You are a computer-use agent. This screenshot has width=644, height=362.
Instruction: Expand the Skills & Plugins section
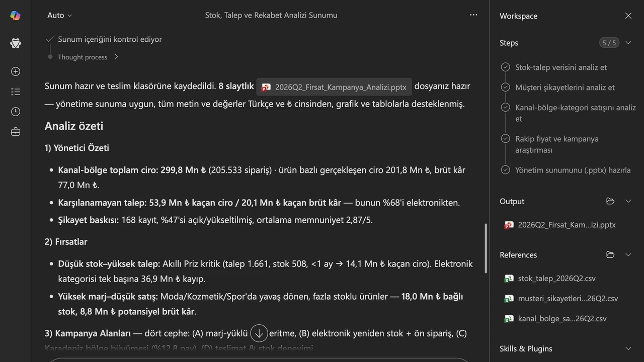[x=628, y=348]
